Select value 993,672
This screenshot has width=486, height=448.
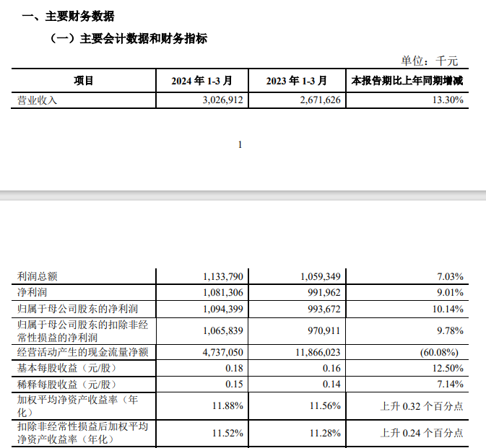324,309
